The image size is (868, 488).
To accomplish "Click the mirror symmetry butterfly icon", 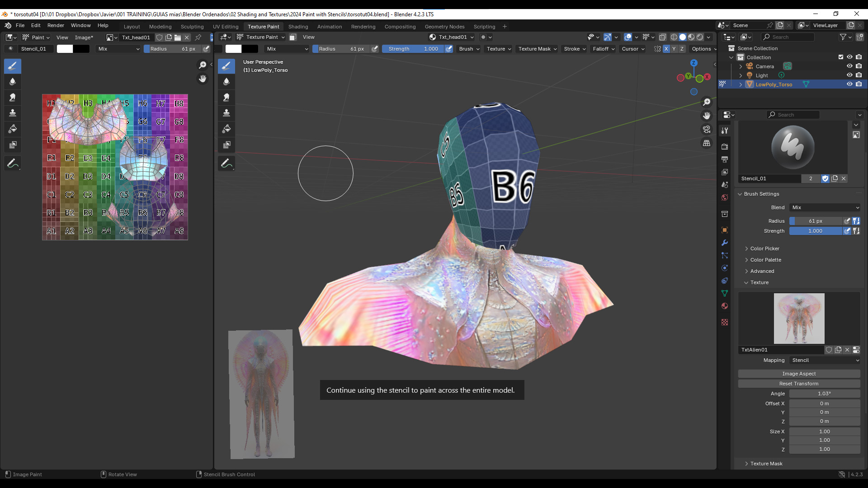I will (x=657, y=49).
